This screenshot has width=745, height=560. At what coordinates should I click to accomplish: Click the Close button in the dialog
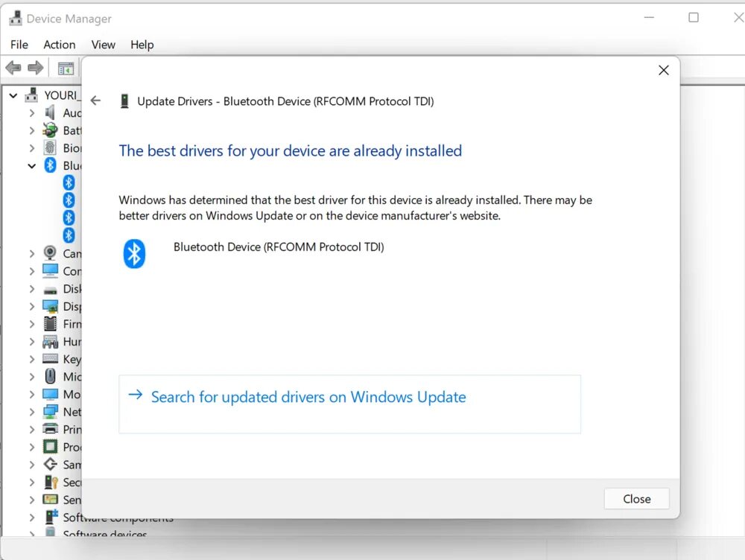coord(637,499)
